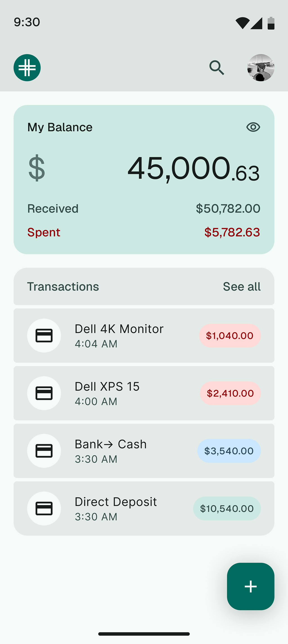The image size is (288, 644).
Task: Select the Direct Deposit transaction row
Action: (x=116, y=508)
